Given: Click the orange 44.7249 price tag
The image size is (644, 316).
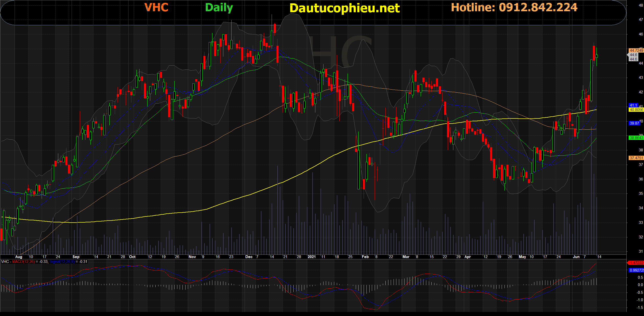Looking at the screenshot, I should click(x=636, y=51).
